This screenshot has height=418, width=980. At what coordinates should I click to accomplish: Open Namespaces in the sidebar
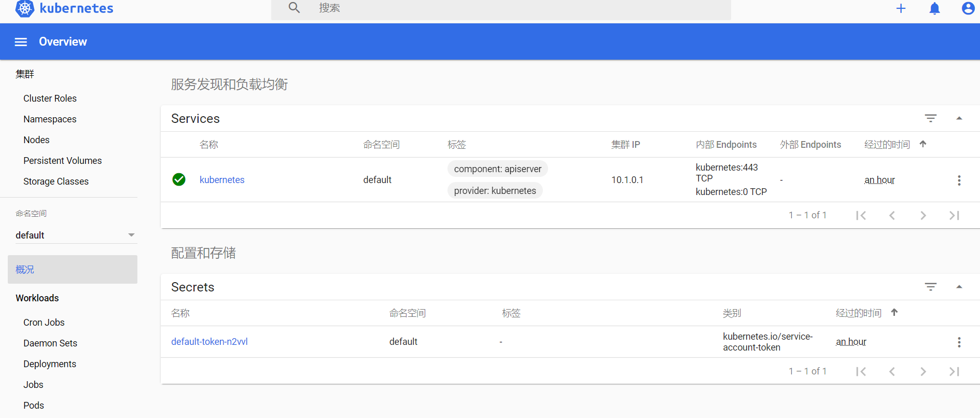50,119
